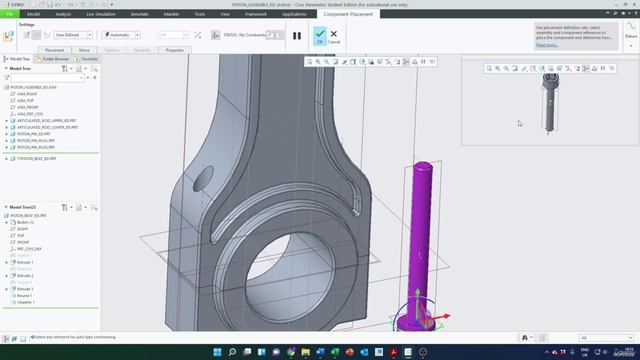Switch to the Framework ribbon tab
The width and height of the screenshot is (640, 360).
(x=256, y=14)
